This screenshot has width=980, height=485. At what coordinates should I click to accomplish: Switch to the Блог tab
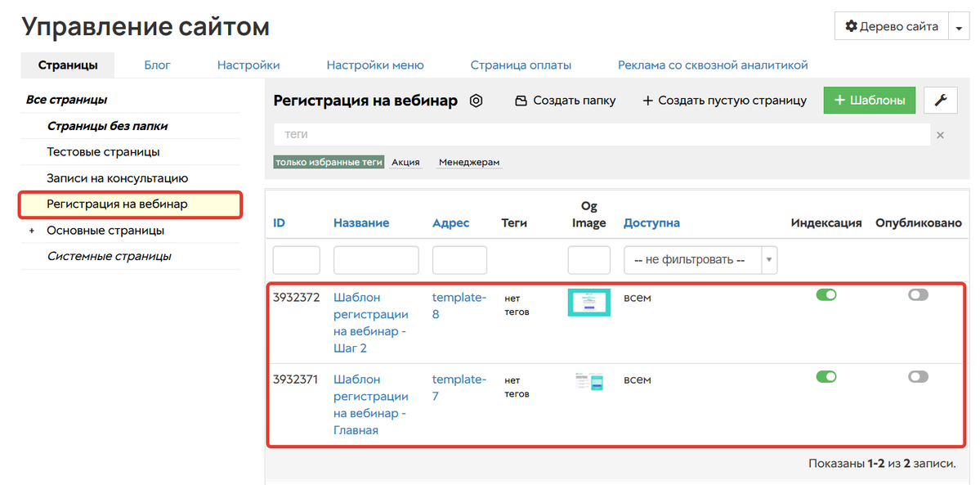(x=157, y=65)
